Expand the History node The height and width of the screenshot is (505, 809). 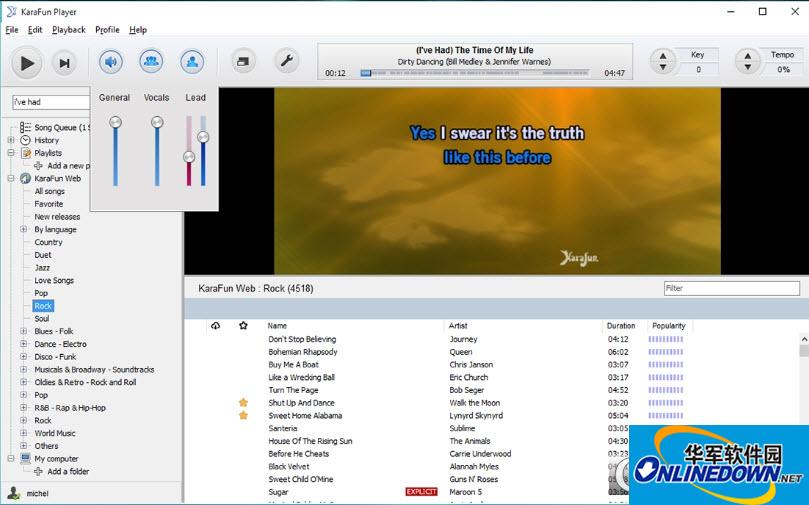coord(11,140)
